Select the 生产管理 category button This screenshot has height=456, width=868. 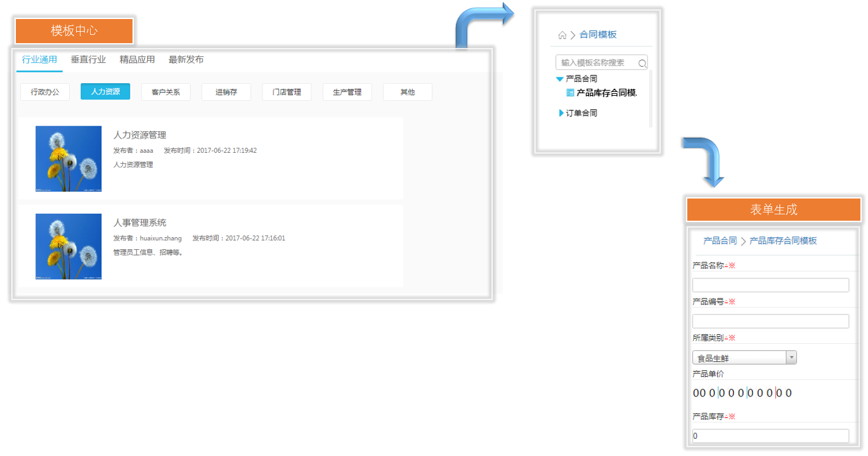[x=347, y=92]
